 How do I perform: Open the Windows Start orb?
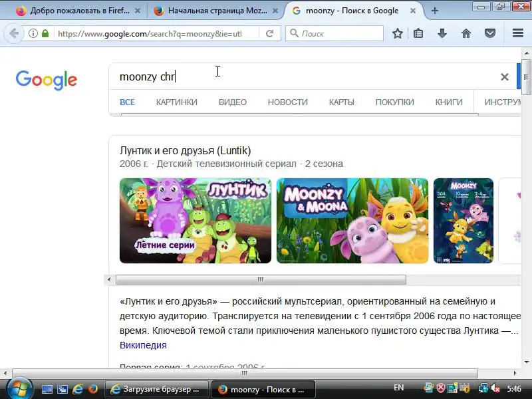coord(20,389)
